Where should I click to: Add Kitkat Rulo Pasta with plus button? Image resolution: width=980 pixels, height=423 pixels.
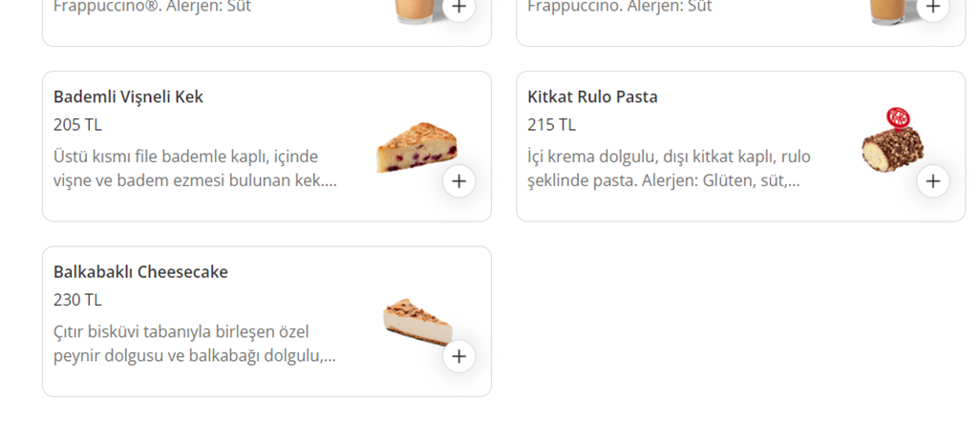coord(933,180)
